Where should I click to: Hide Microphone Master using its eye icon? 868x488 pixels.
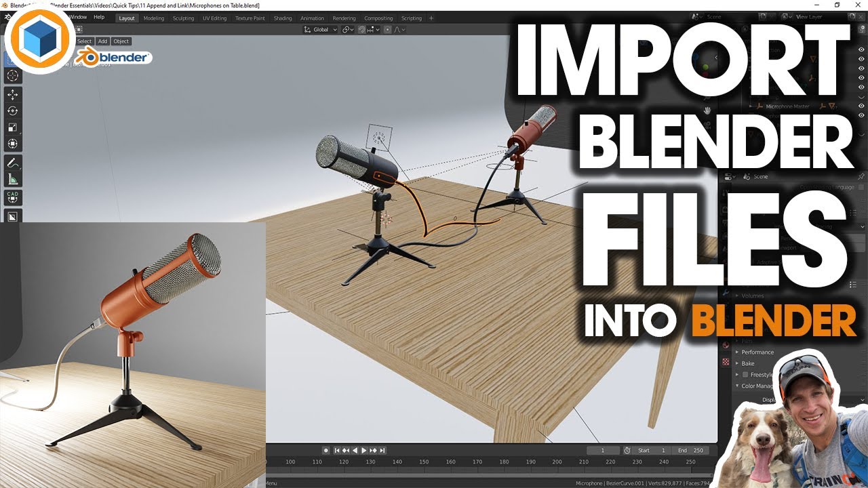(863, 106)
